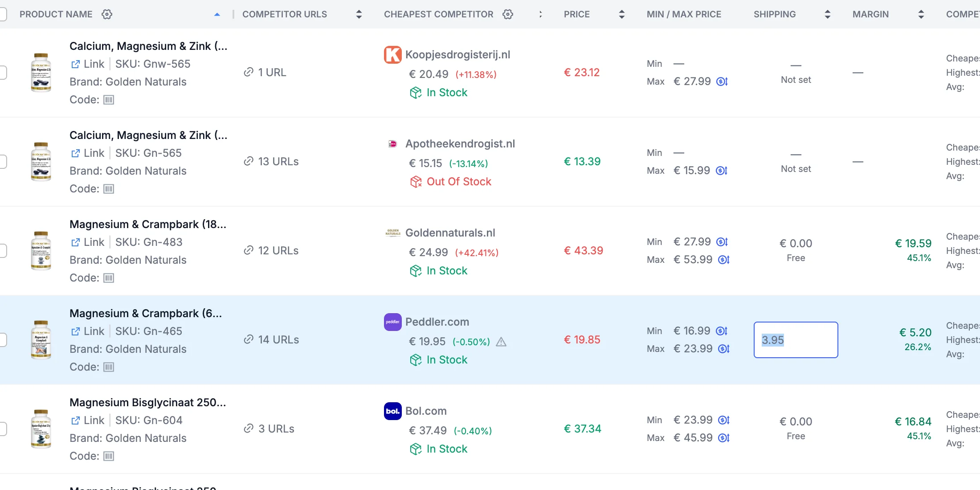Click warning triangle next to Peddler.com price
980x490 pixels.
click(x=501, y=342)
